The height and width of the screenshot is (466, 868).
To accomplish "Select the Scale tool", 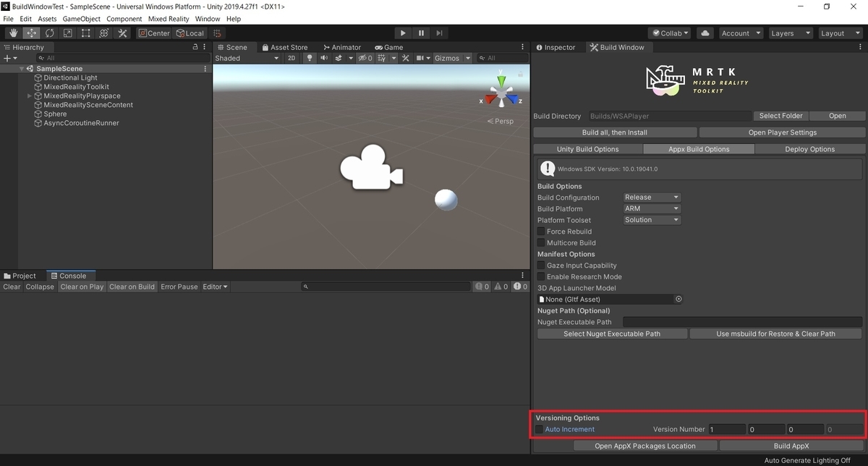I will (x=68, y=33).
